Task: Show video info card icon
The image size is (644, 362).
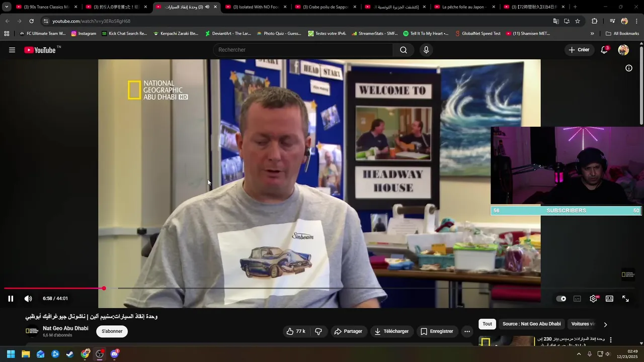Action: 628,68
